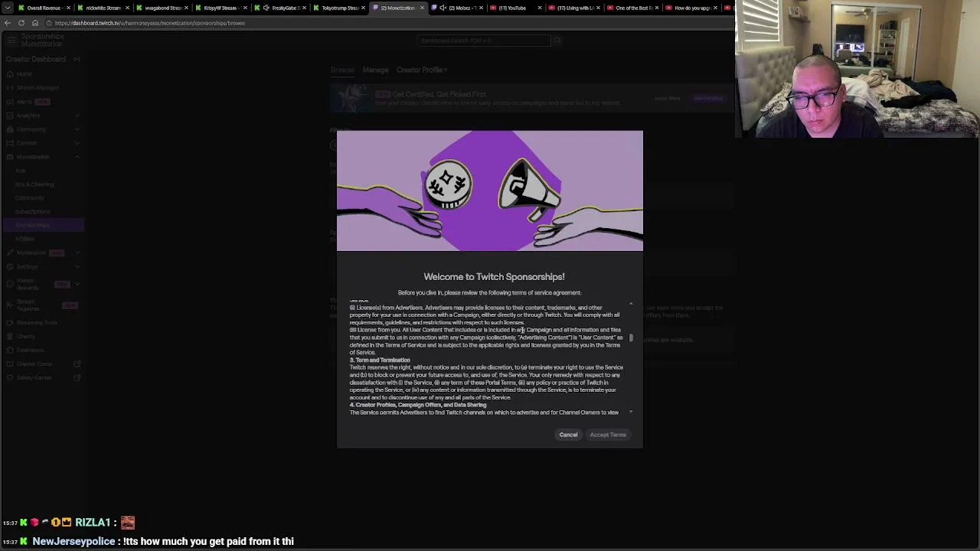This screenshot has height=551, width=980.
Task: Switch to the Manage tab
Action: (375, 70)
